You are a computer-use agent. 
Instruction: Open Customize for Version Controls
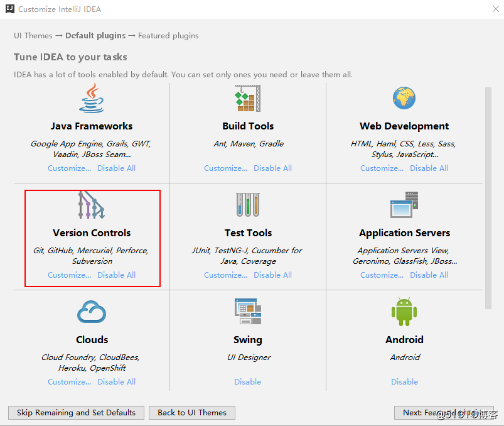click(70, 275)
